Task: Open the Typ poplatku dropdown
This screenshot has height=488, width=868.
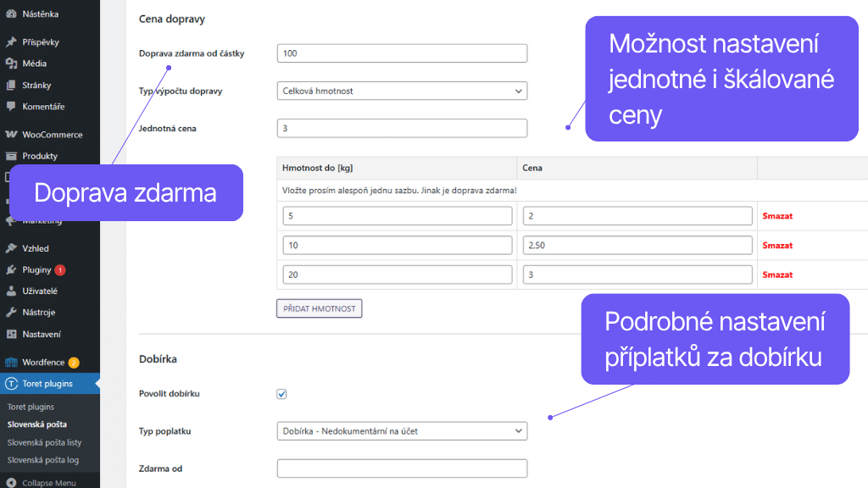Action: pos(401,430)
